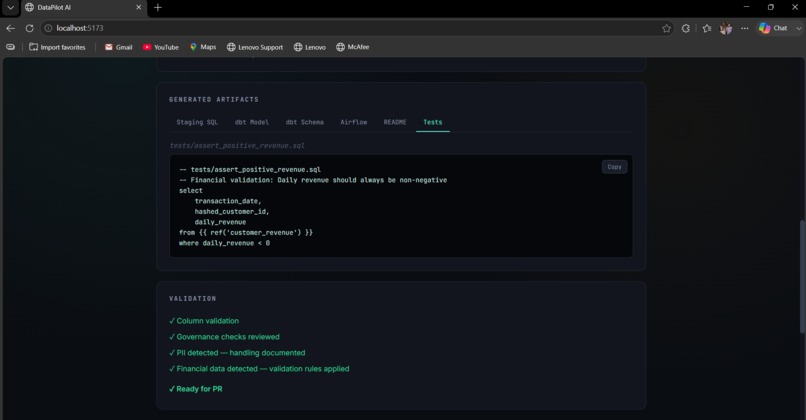Open browser extensions icon

click(x=686, y=28)
